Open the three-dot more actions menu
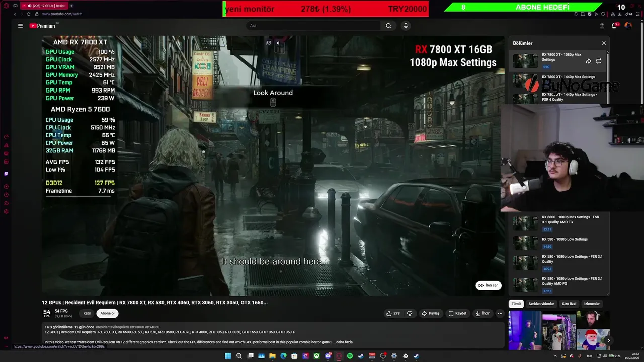Image resolution: width=644 pixels, height=362 pixels. [x=500, y=313]
